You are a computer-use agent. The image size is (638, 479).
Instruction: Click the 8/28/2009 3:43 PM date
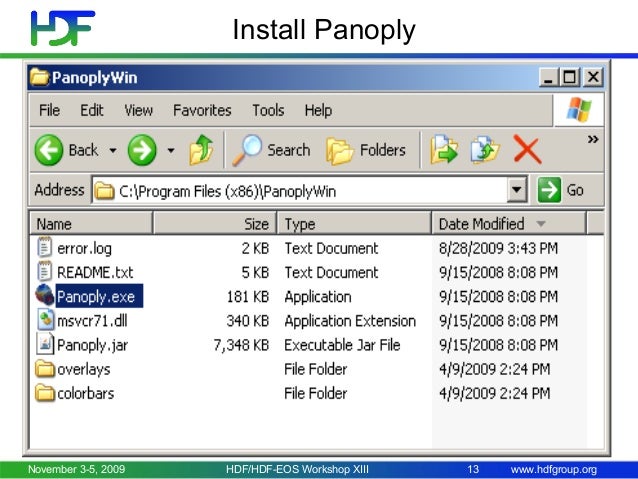498,248
